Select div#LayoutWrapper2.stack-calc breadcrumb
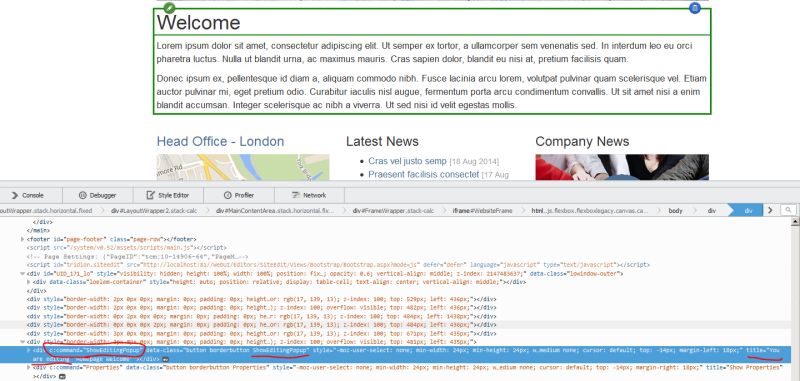This screenshot has height=381, width=800. (153, 210)
